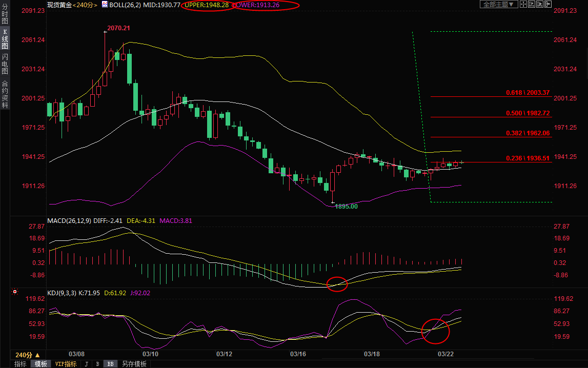588x368 pixels.
Task: Switch to the 闪电图 side tab
Action: coord(5,64)
